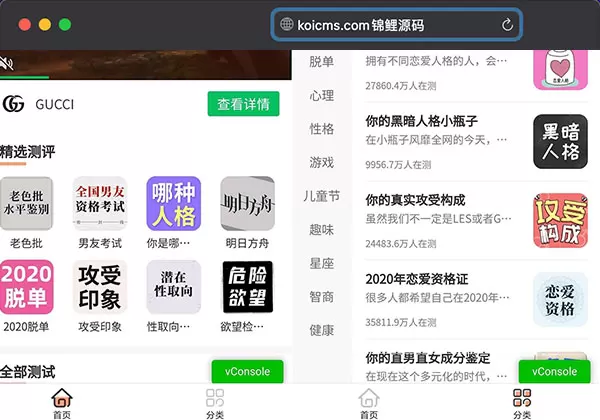Open the 2020脱单 pink test icon
Viewport: 600px width, 420px height.
[x=26, y=287]
